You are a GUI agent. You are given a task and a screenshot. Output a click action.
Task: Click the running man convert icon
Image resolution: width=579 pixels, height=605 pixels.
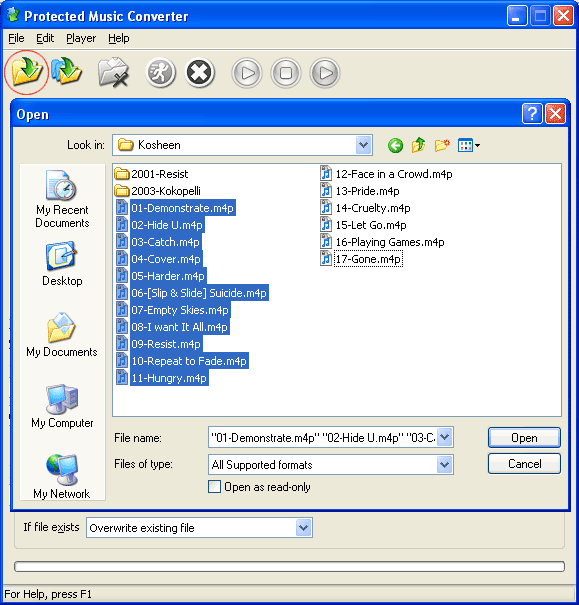pyautogui.click(x=160, y=73)
